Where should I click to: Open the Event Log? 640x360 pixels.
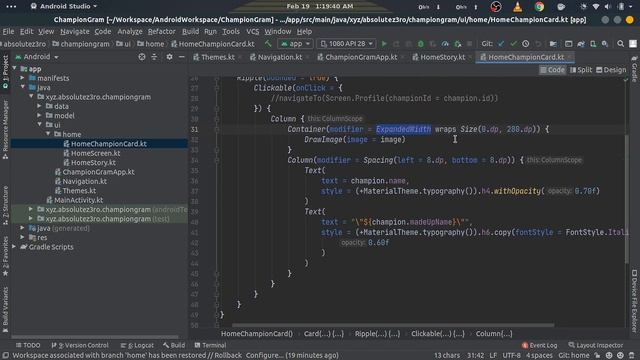point(539,345)
